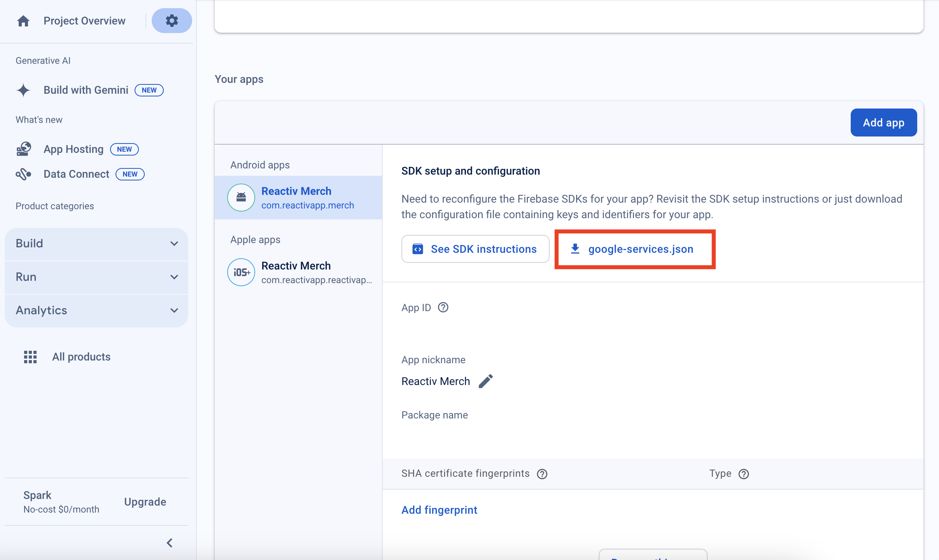Click the Type column help icon
The image size is (939, 560).
743,474
